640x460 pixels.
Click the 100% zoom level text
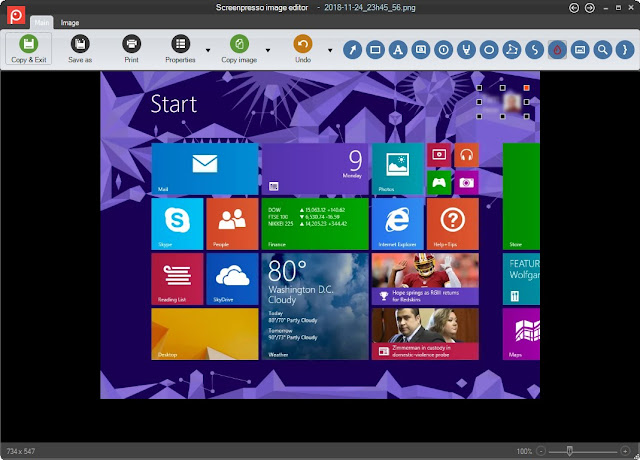pos(524,451)
